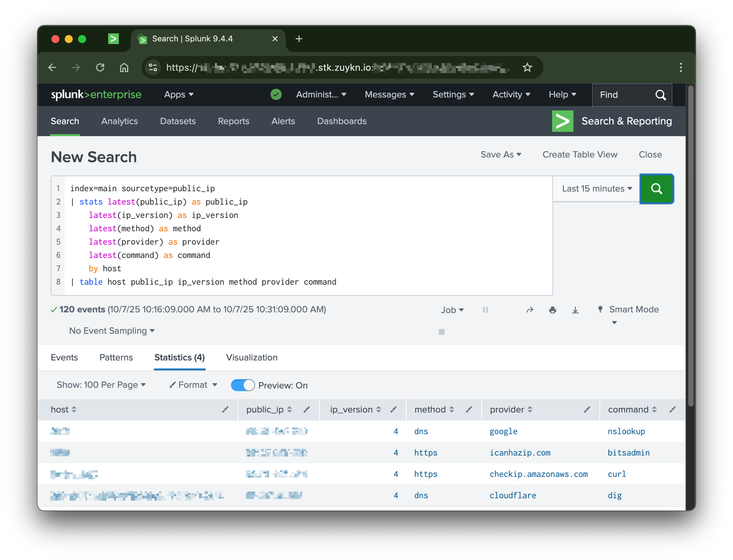Switch to the Visualization tab
This screenshot has height=560, width=733.
252,357
